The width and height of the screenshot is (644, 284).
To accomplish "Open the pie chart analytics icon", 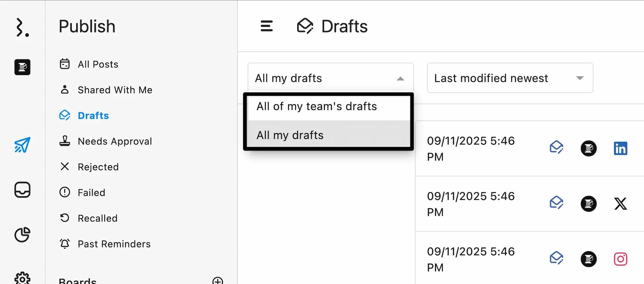I will click(x=22, y=234).
